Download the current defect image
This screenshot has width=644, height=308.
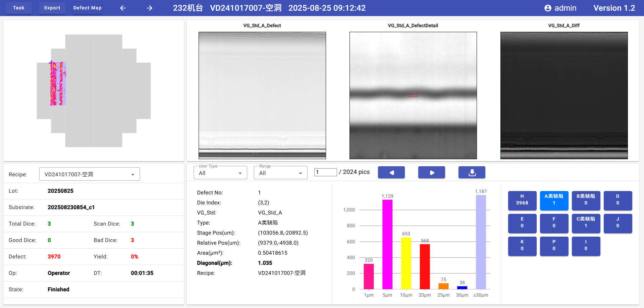click(472, 172)
